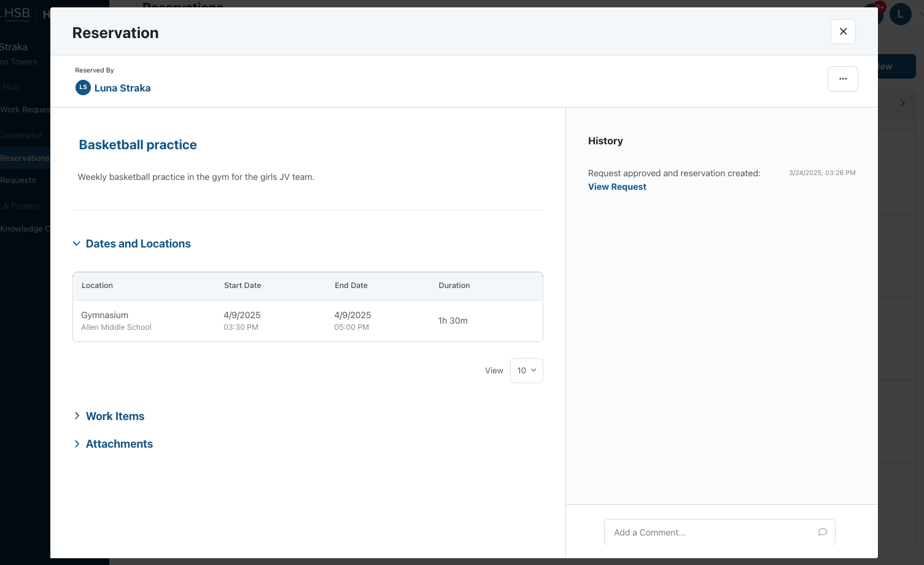Open the View Request link

click(617, 187)
